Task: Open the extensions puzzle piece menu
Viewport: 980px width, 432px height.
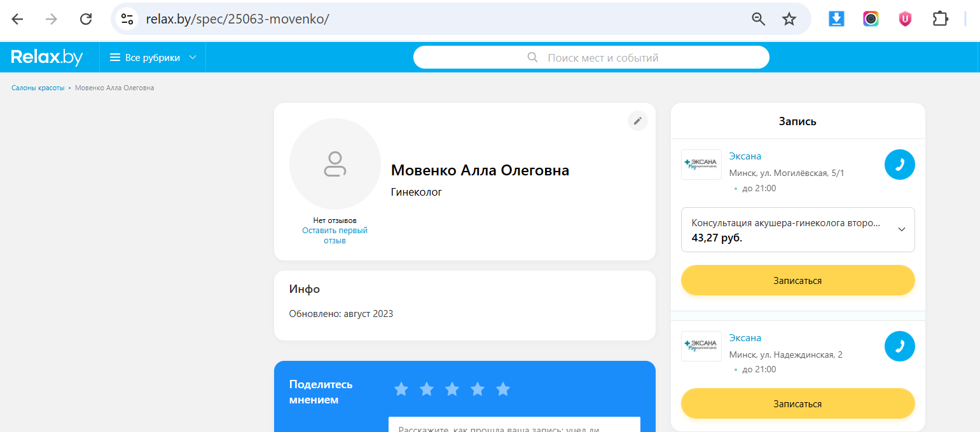Action: (x=940, y=19)
